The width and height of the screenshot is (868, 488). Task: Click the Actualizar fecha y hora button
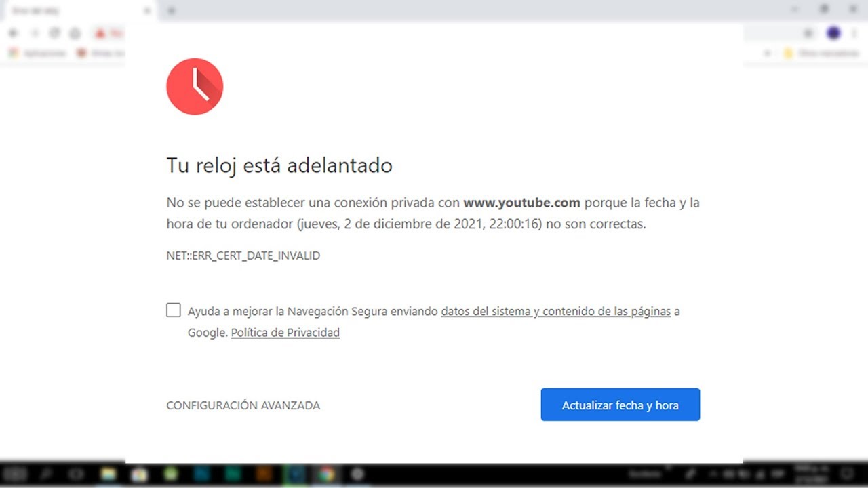(620, 405)
